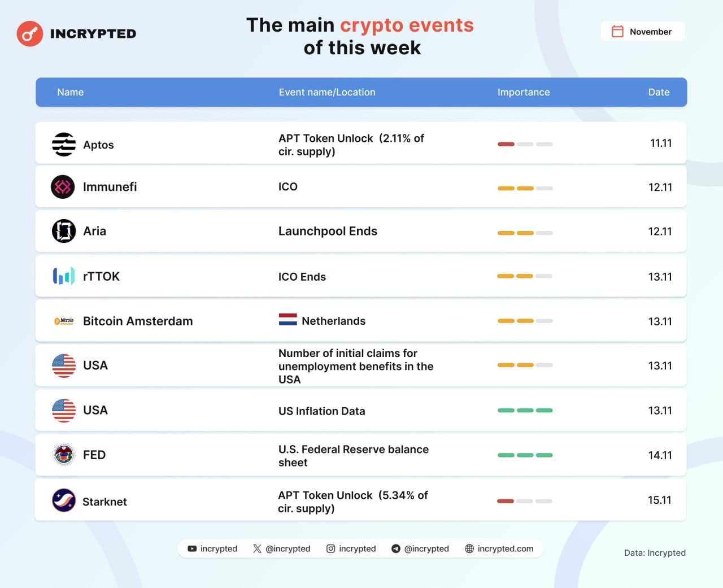The height and width of the screenshot is (588, 723).
Task: Open the @incrypted X profile link
Action: (282, 548)
